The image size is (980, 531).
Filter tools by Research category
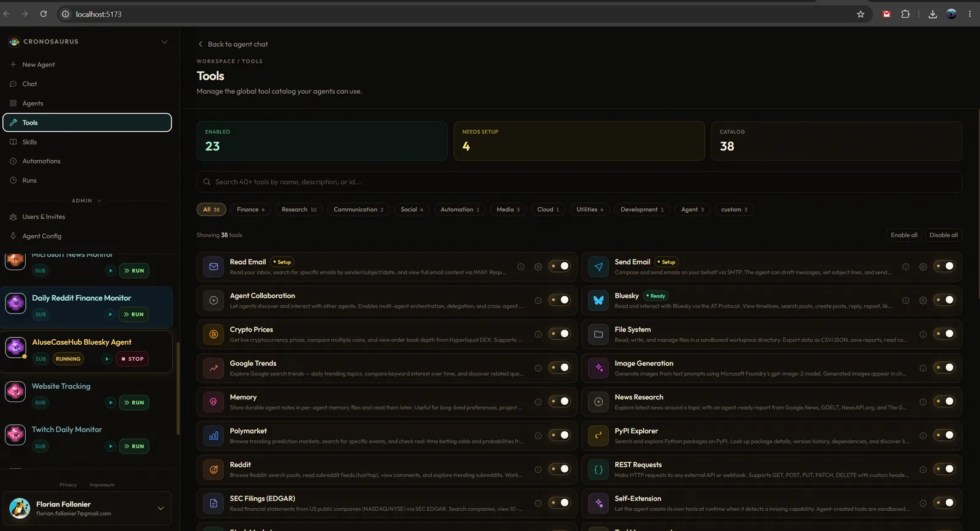point(299,209)
